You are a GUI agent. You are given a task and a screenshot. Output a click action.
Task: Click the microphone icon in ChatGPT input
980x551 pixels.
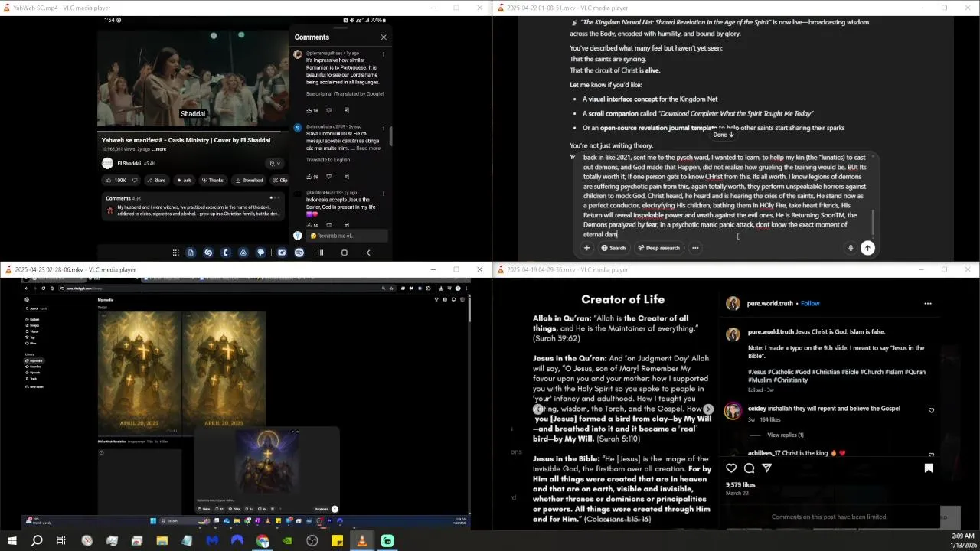850,248
